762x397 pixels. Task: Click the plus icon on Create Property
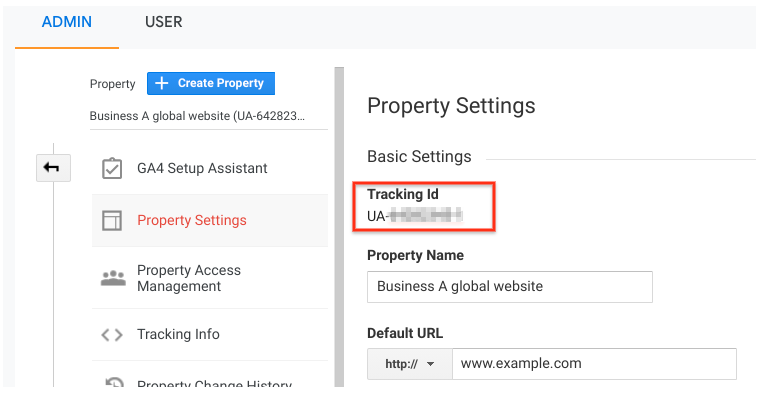click(x=161, y=83)
